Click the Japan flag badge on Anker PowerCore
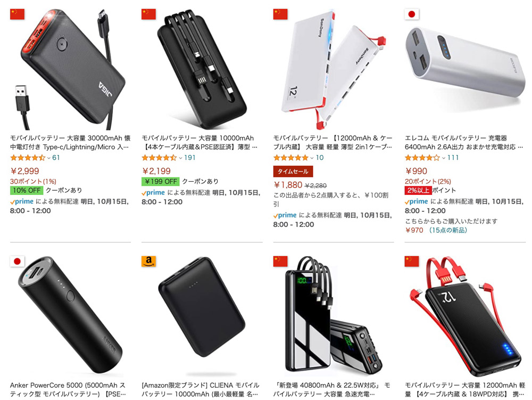 18,262
